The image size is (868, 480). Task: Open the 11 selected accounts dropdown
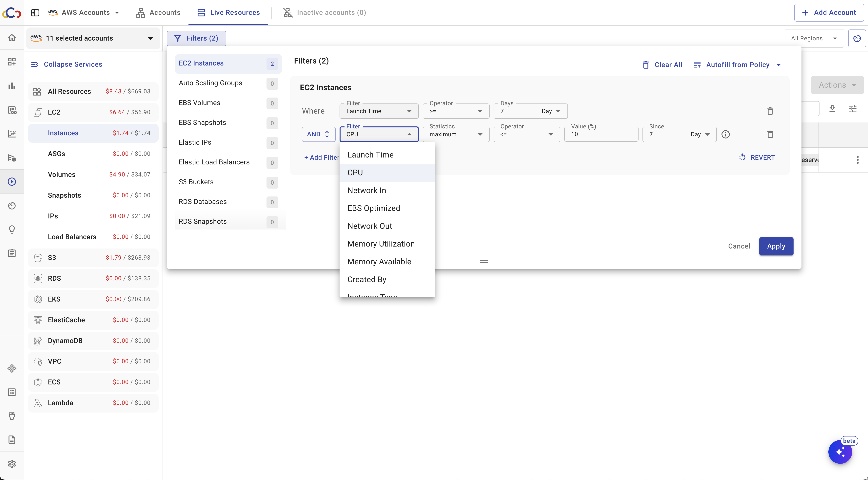tap(92, 38)
